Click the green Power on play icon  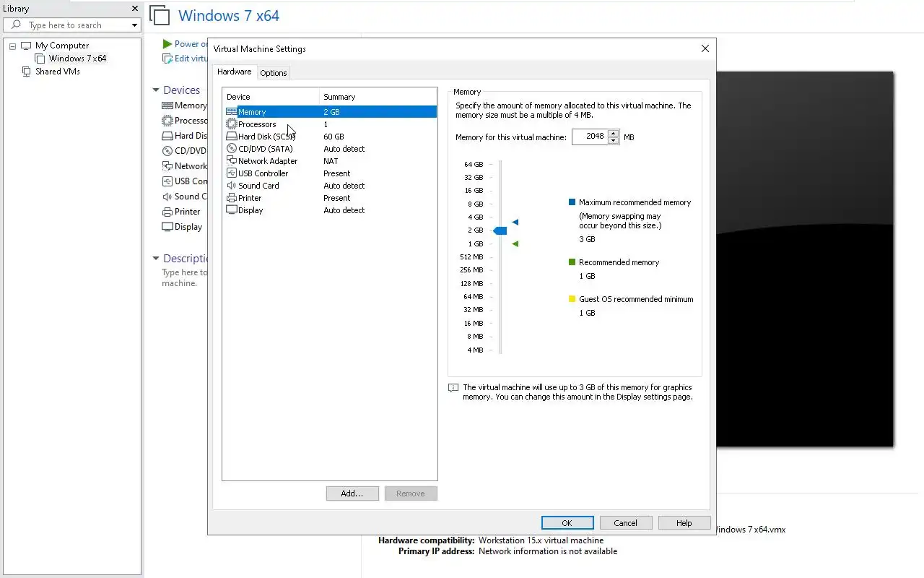click(167, 44)
